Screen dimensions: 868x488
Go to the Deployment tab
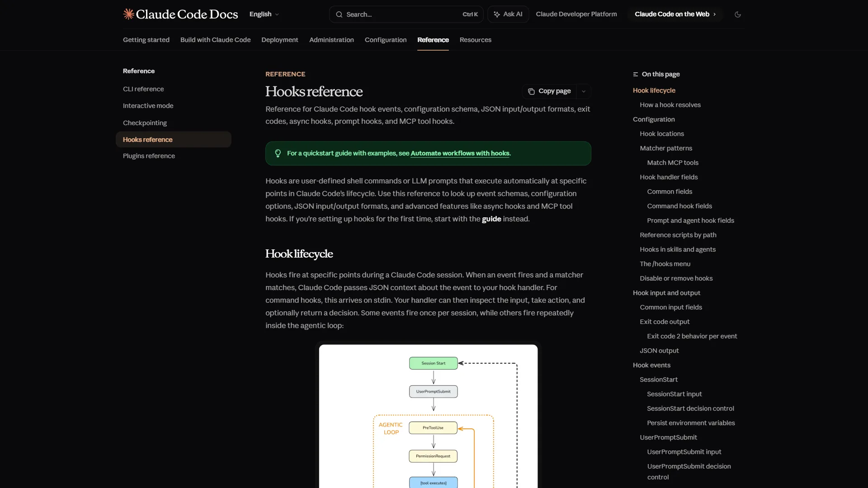pyautogui.click(x=280, y=40)
